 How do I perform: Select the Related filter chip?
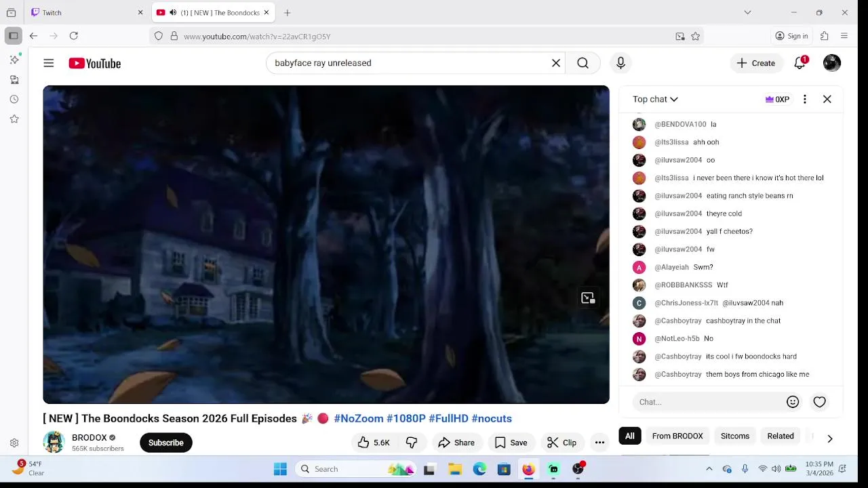[781, 436]
